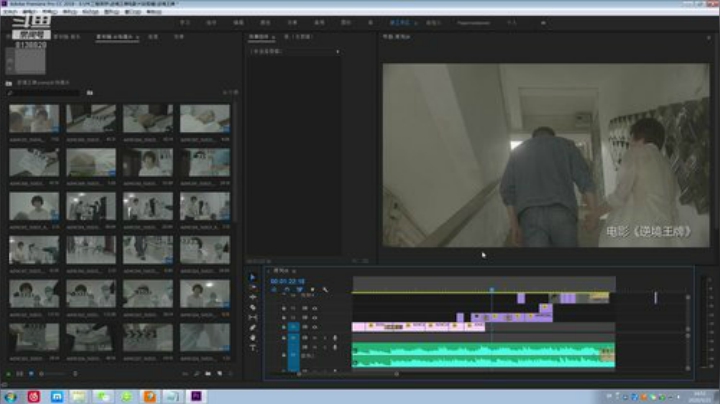Toggle lock on top video track row
The width and height of the screenshot is (720, 404).
coord(283,308)
